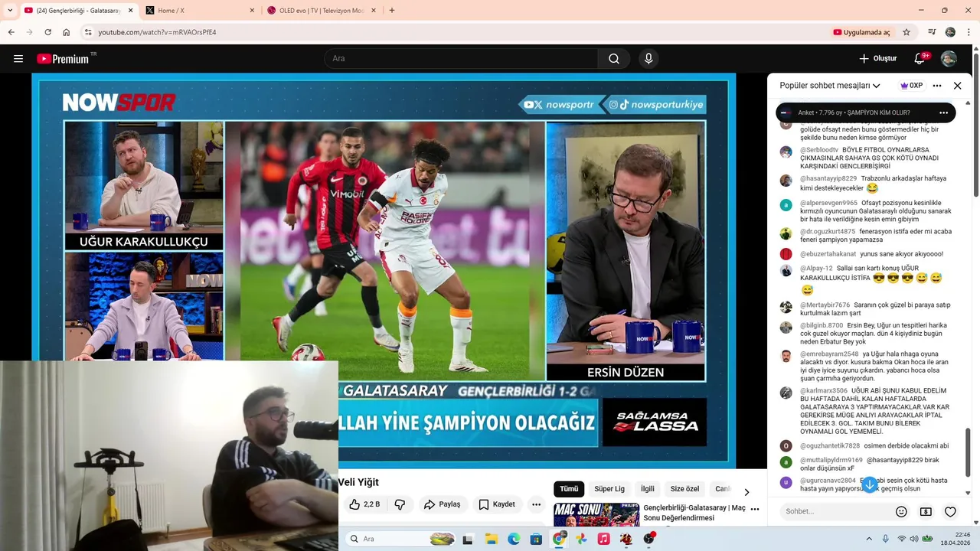Open @Serbloodtv commenter username
The width and height of the screenshot is (980, 551).
click(819, 150)
